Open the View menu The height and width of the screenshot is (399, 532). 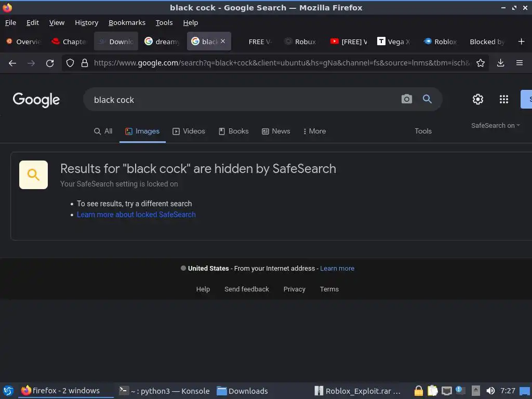(x=57, y=23)
